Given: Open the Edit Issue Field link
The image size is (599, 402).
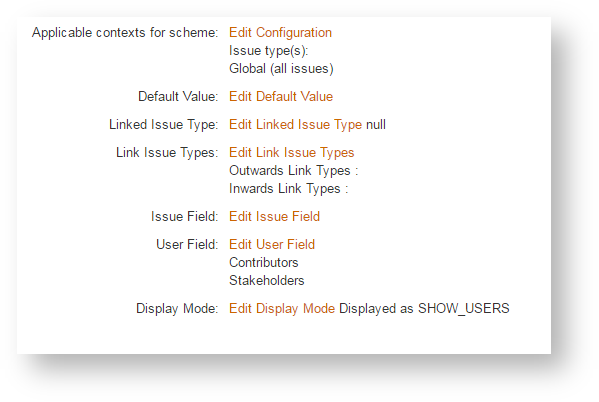Looking at the screenshot, I should pyautogui.click(x=274, y=217).
